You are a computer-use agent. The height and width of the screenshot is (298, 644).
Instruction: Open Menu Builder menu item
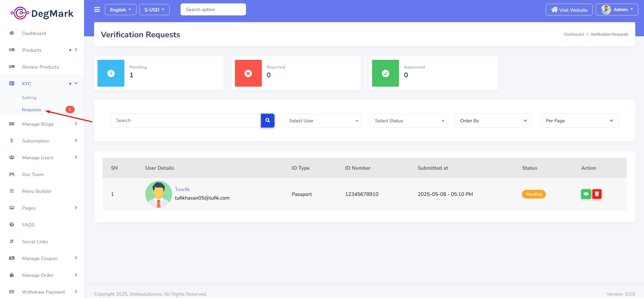coord(42,191)
